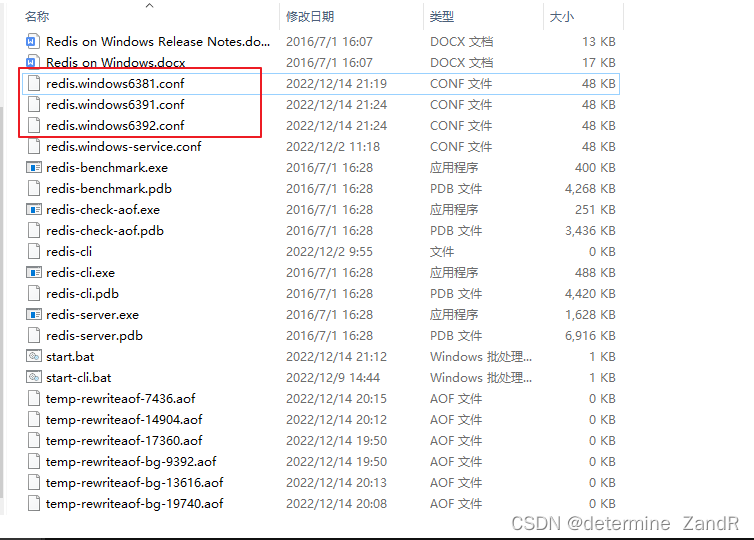Select file name temp-rewriteaof-bg-9392.aof
Viewport: 754px width, 540px height.
pos(131,462)
